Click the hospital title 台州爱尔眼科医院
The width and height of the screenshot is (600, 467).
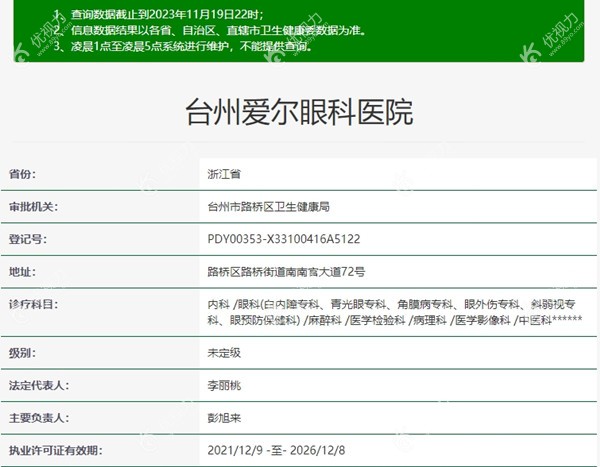click(299, 112)
